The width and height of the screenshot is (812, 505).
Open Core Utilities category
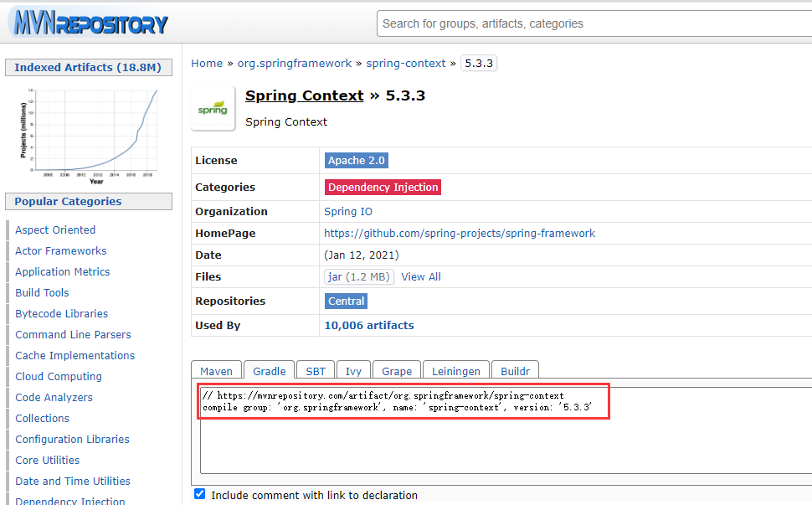pos(48,461)
